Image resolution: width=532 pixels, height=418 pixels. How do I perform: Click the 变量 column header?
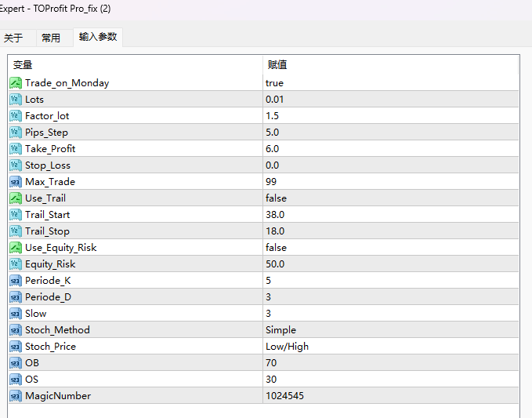24,65
